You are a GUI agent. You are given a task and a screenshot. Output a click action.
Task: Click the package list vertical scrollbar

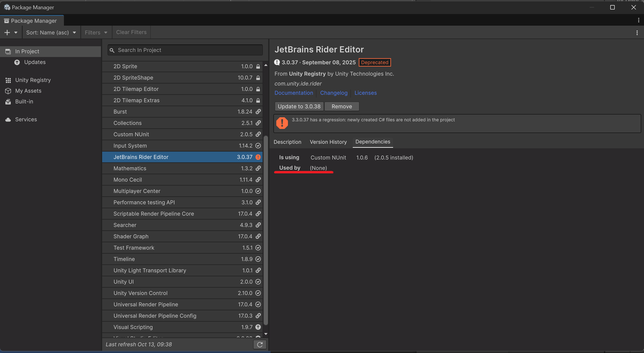[x=266, y=230]
